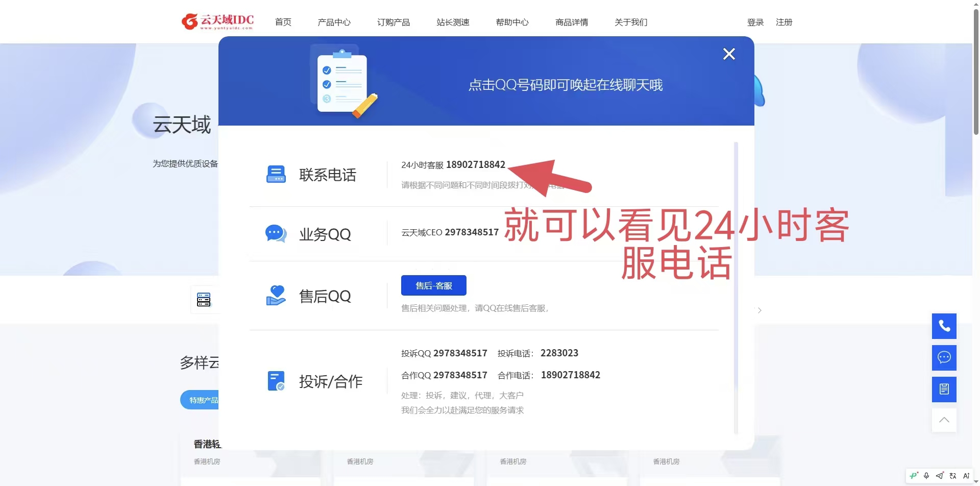Click the 注册 link
This screenshot has height=486, width=980.
tap(784, 22)
